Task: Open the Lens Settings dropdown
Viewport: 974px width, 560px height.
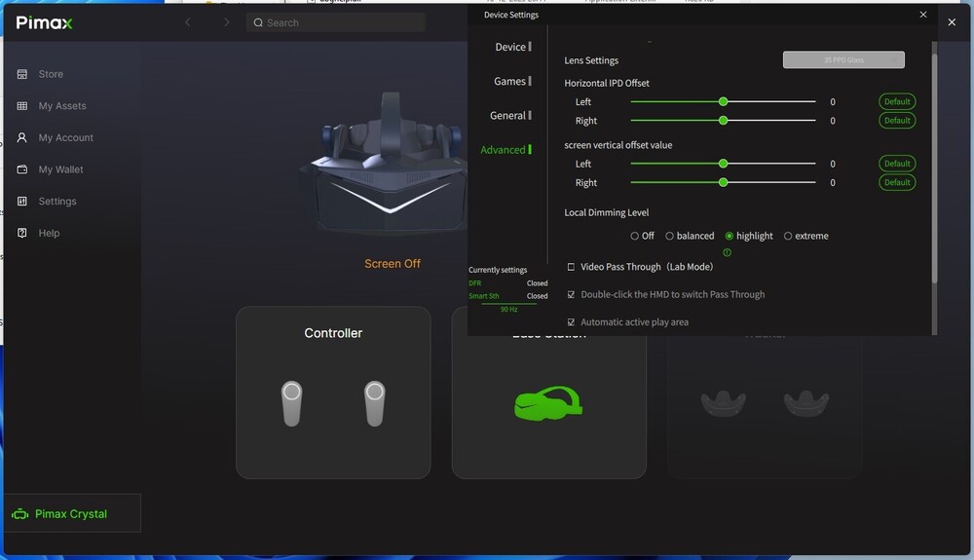Action: 843,59
